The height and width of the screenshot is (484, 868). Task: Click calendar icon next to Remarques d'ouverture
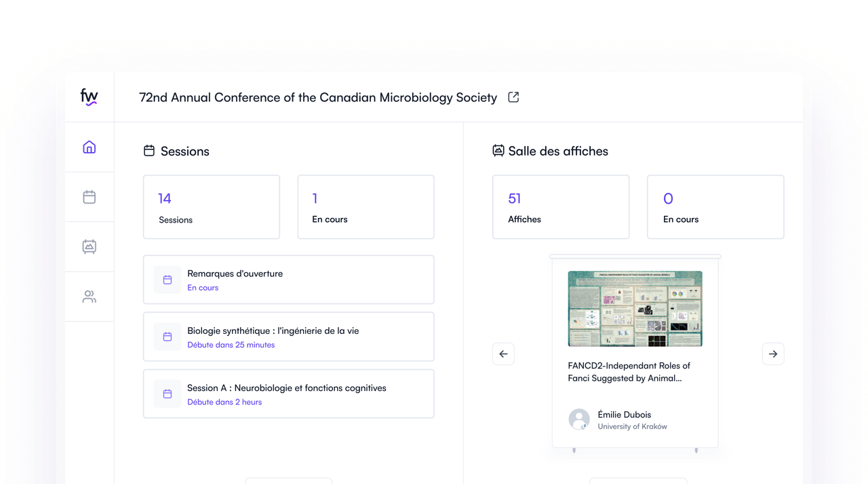[167, 280]
